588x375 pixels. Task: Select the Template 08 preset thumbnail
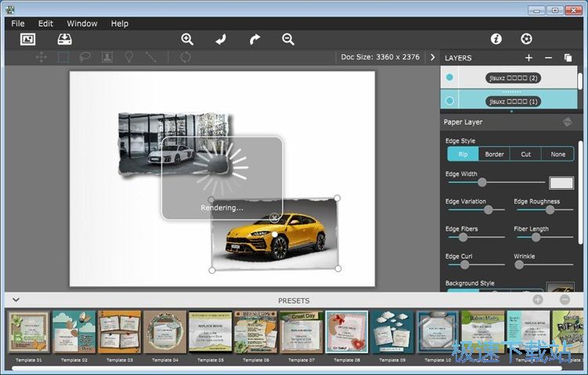pos(347,332)
